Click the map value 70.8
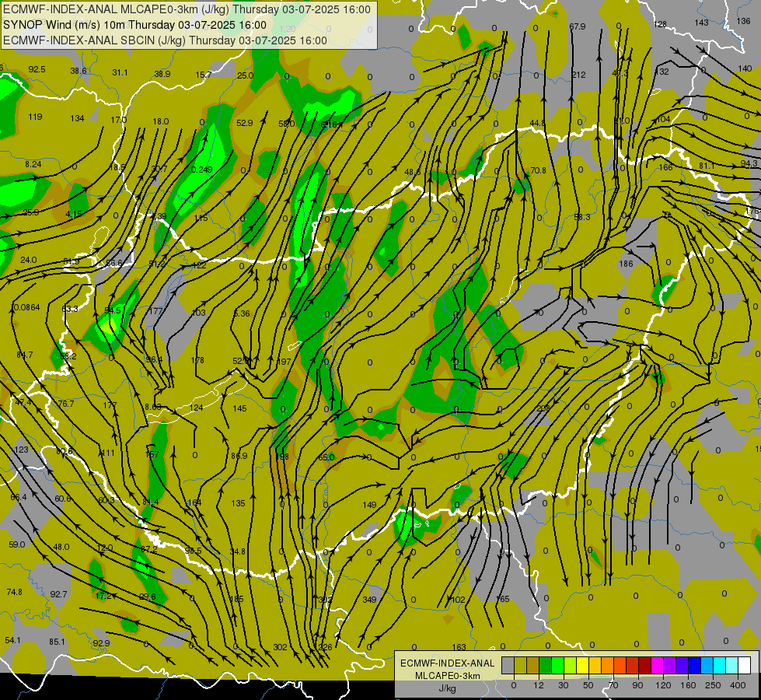The height and width of the screenshot is (700, 761). (538, 170)
